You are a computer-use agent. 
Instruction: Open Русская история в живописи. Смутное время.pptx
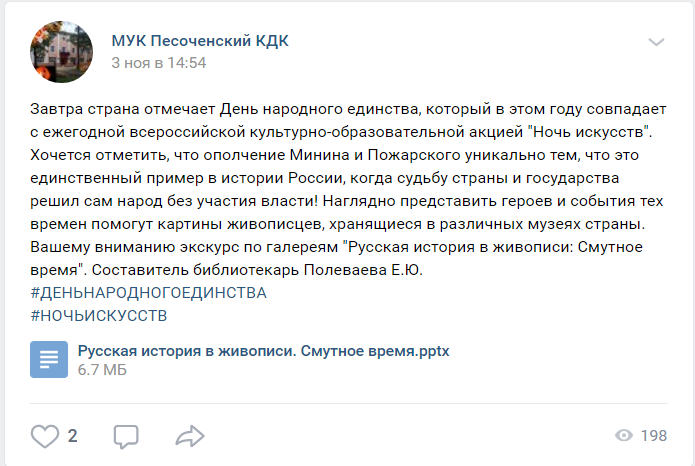click(x=264, y=351)
